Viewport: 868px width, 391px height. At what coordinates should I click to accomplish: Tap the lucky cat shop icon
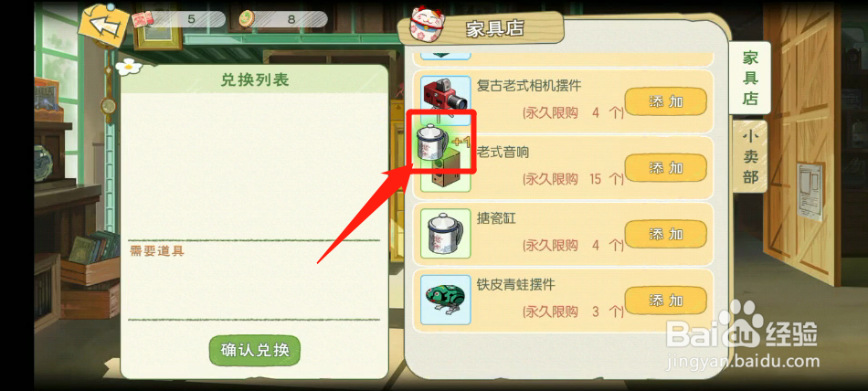tap(425, 26)
